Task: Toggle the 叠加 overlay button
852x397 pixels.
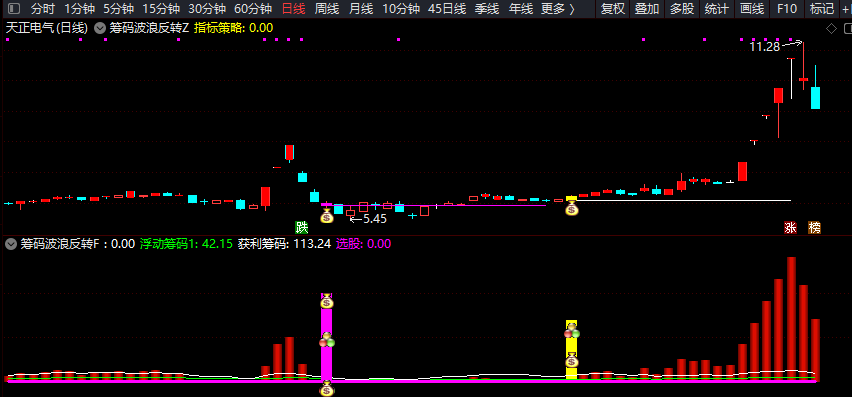Action: 647,9
